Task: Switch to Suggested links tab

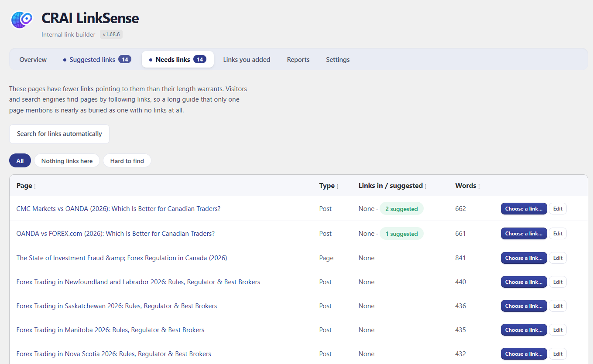Action: click(x=97, y=60)
